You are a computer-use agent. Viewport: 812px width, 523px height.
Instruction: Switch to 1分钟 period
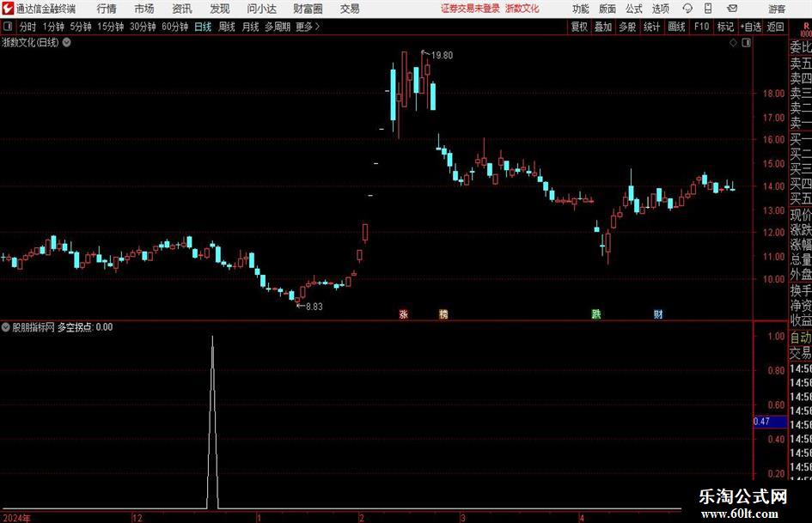click(x=53, y=27)
